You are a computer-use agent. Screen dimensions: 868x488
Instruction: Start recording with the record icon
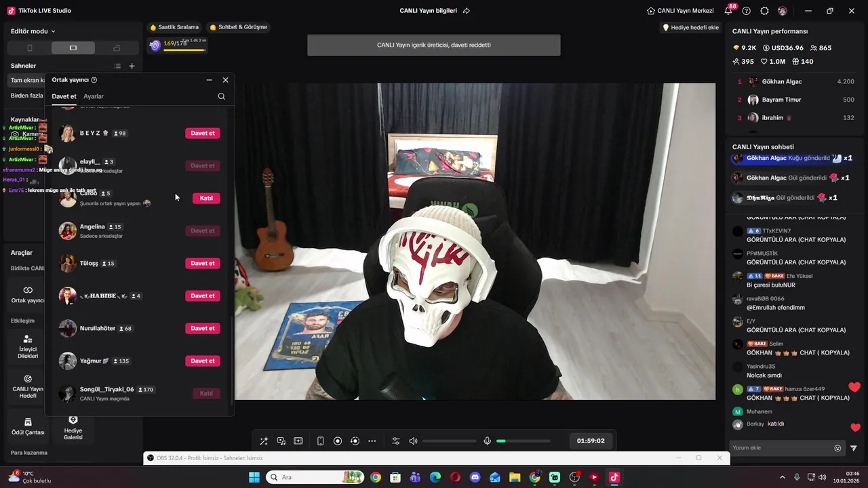pos(338,441)
